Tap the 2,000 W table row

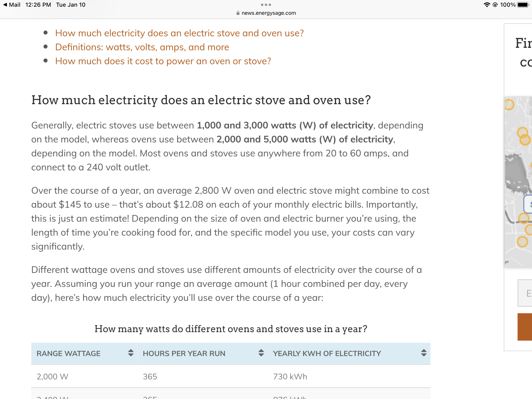pos(230,376)
